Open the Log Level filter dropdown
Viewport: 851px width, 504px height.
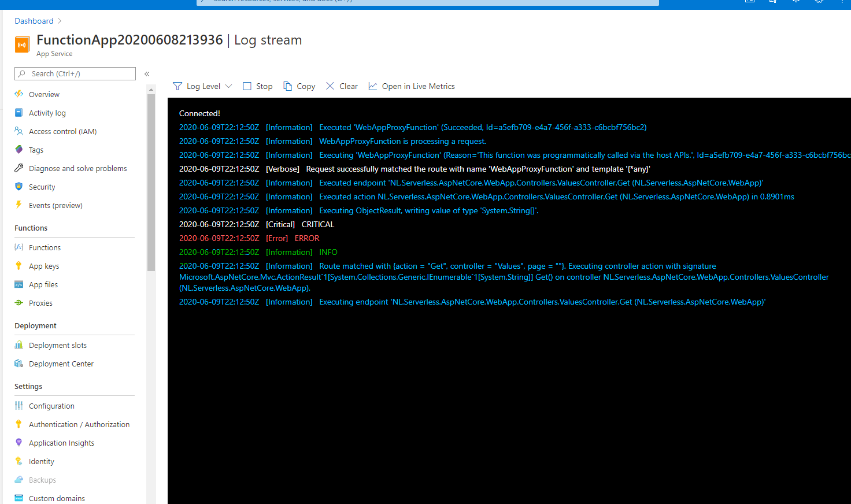tap(202, 86)
